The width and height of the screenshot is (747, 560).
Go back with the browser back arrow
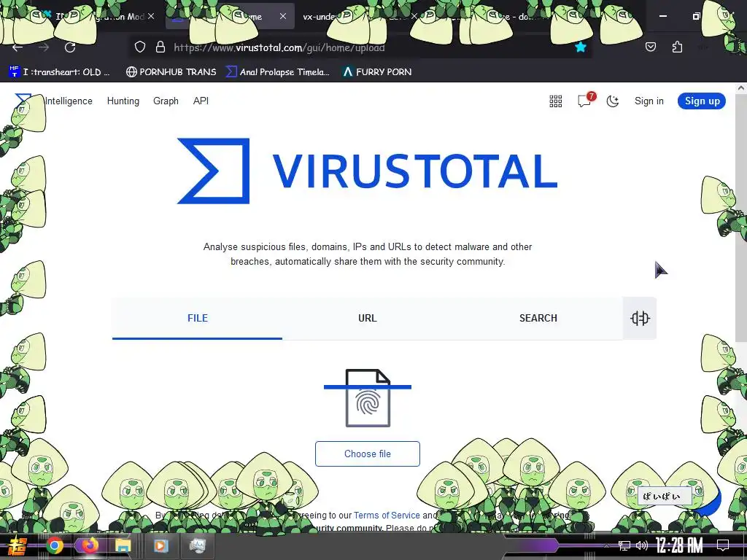[x=18, y=47]
